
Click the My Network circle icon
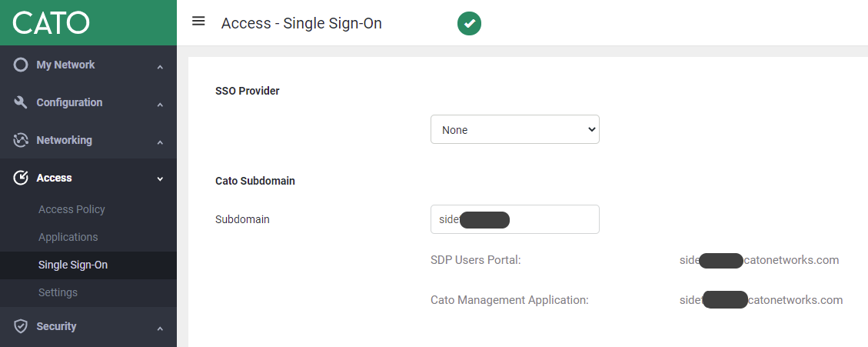point(22,65)
